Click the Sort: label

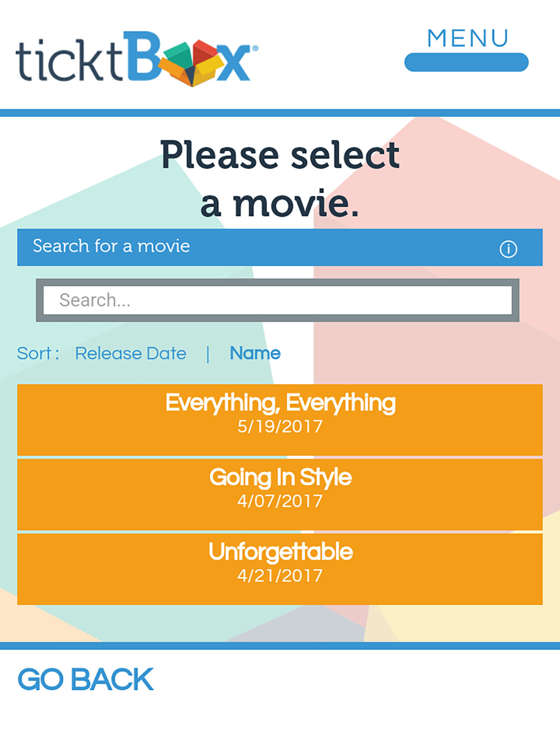pos(38,353)
